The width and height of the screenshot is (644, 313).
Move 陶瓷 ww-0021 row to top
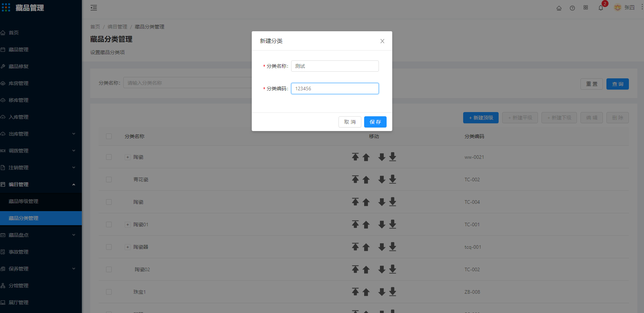pyautogui.click(x=355, y=157)
